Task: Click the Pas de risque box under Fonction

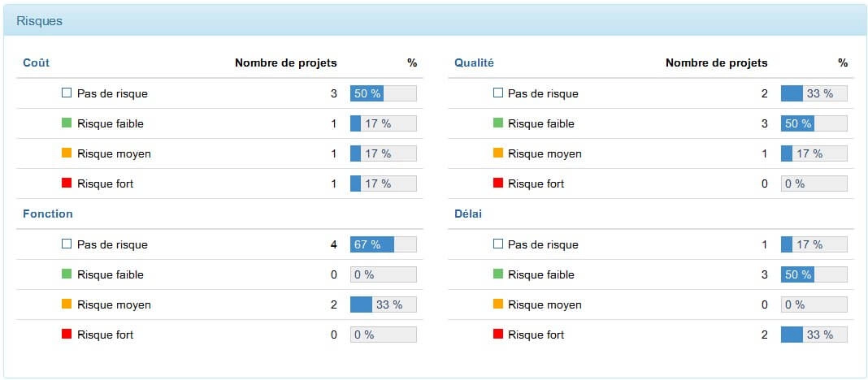Action: pos(67,244)
